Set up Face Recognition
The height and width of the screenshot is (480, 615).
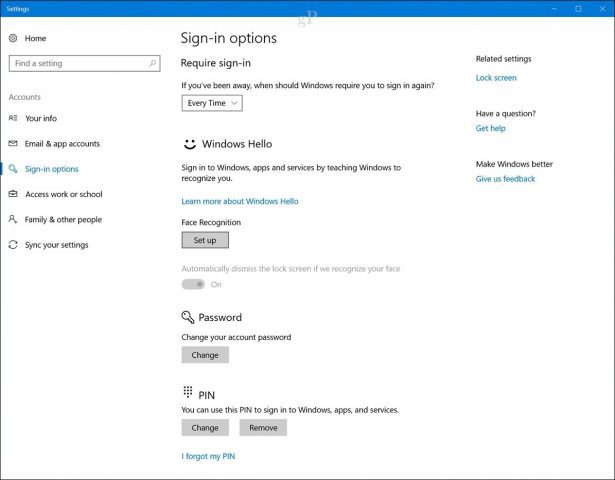point(205,240)
